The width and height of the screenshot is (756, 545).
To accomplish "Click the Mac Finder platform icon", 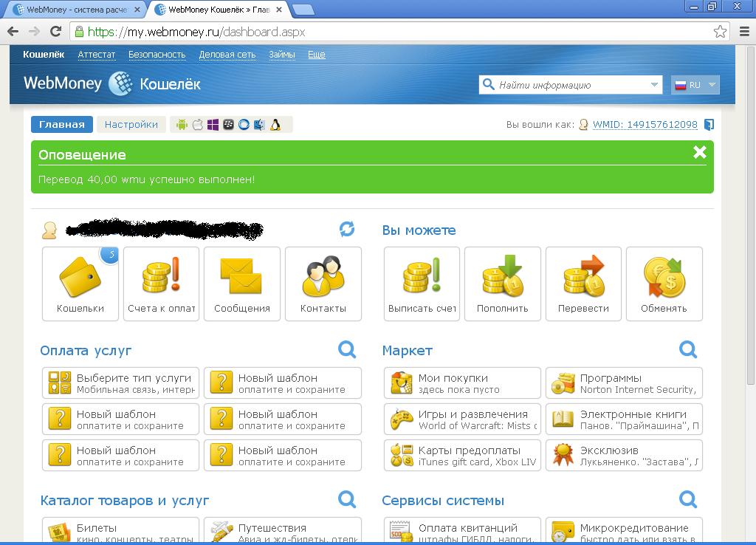I will point(259,125).
